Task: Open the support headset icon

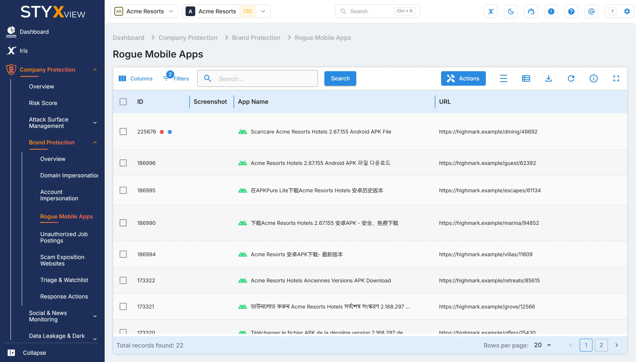Action: tap(531, 11)
